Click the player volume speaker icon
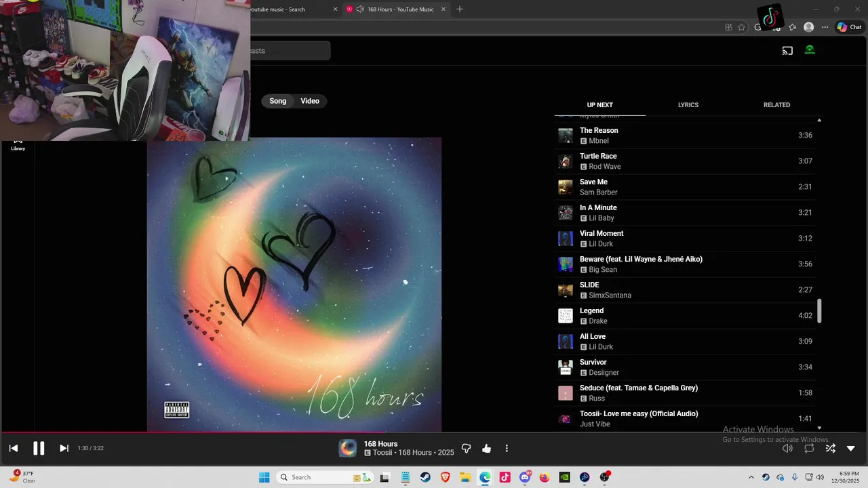The image size is (868, 488). tap(787, 448)
